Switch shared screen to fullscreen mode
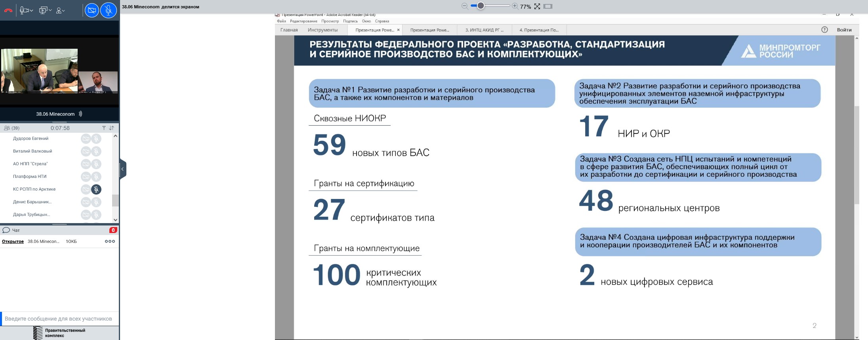The image size is (868, 340). [x=537, y=6]
